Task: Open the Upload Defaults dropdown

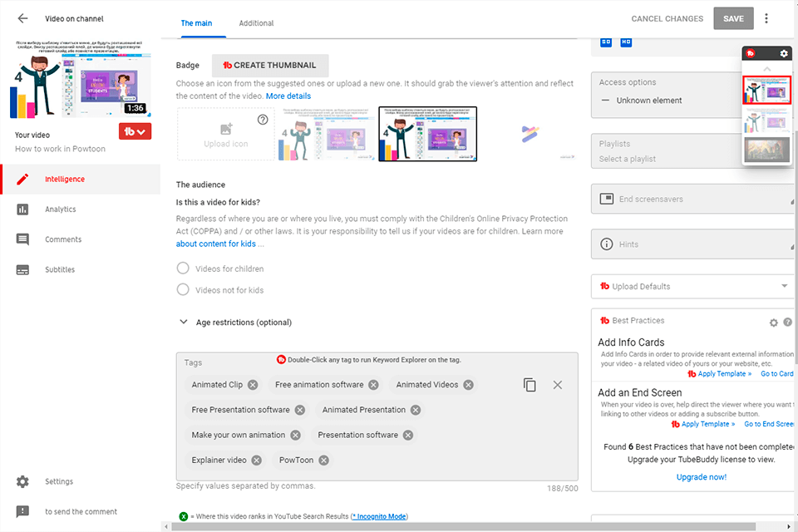Action: pos(786,286)
